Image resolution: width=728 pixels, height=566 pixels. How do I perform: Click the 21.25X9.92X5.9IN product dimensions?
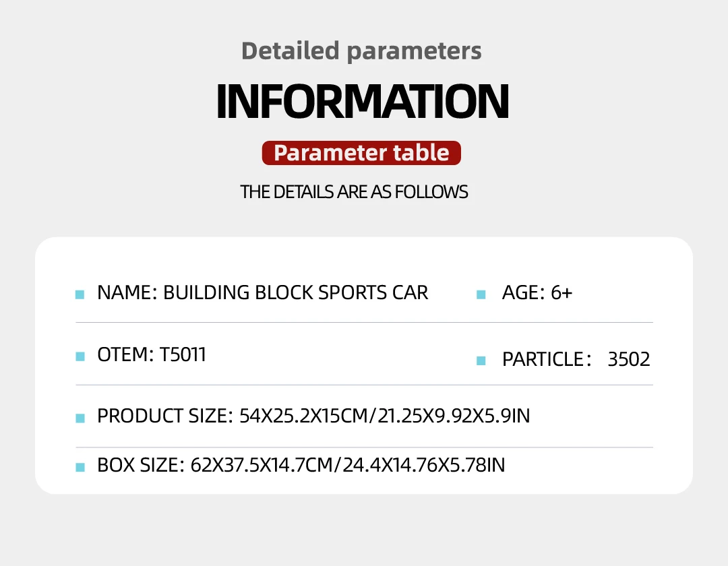coord(453,416)
